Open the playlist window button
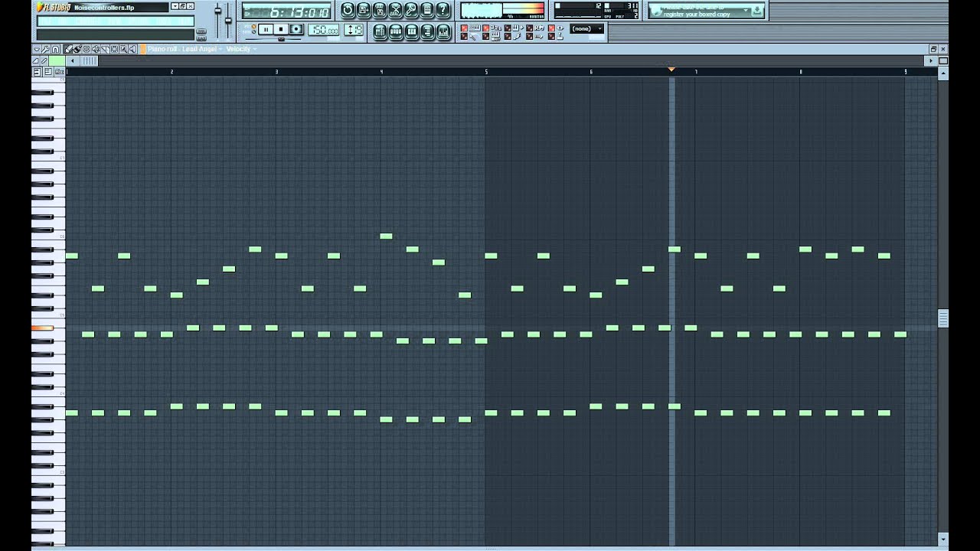Screen dimensions: 980x551 (379, 31)
